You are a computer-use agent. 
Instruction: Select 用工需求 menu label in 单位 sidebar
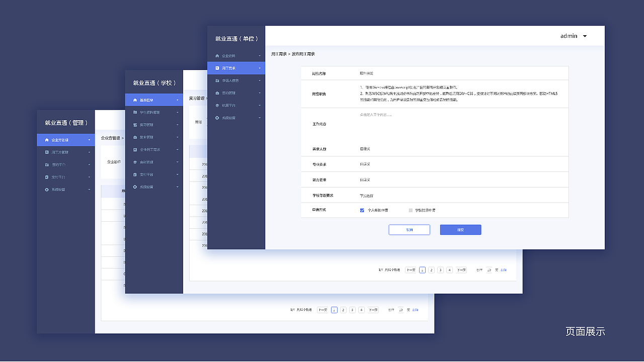coord(228,68)
